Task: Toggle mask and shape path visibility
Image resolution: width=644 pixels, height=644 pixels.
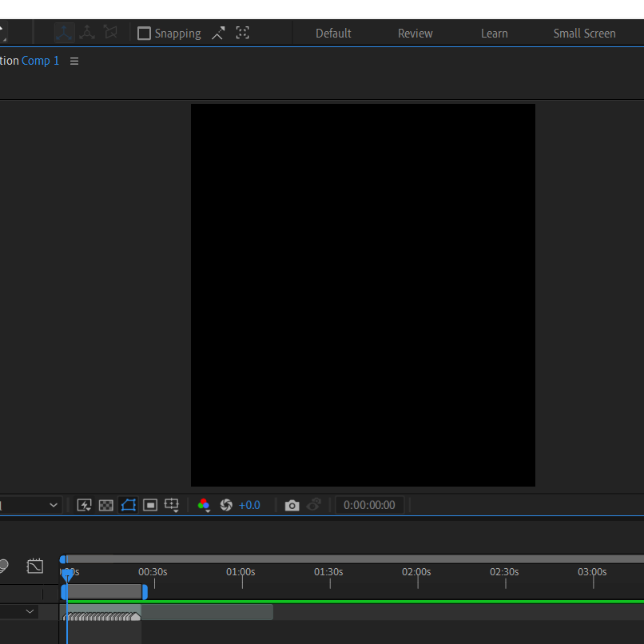Action: (x=128, y=505)
